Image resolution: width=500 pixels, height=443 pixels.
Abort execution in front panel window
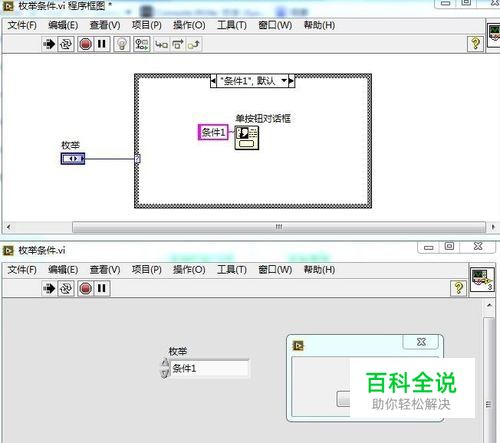click(x=85, y=288)
